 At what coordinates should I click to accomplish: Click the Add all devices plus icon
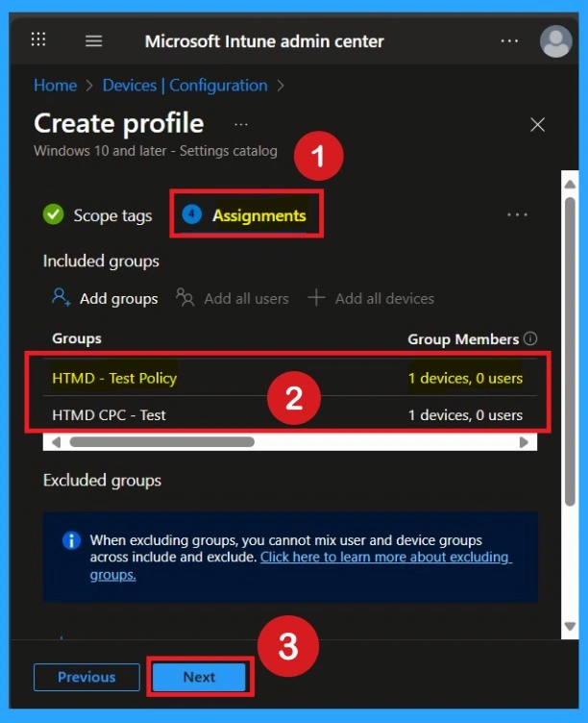pyautogui.click(x=316, y=298)
